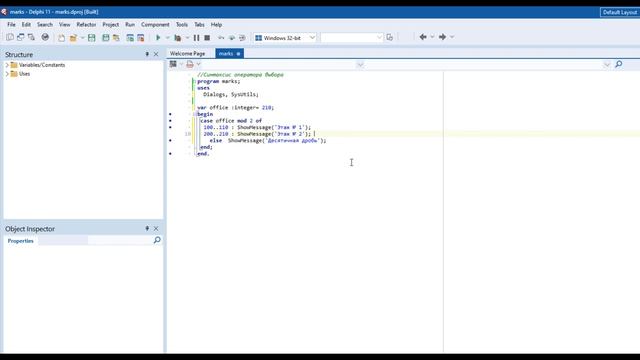Navigate forward with right arrow icon
This screenshot has width=640, height=360.
click(x=442, y=37)
